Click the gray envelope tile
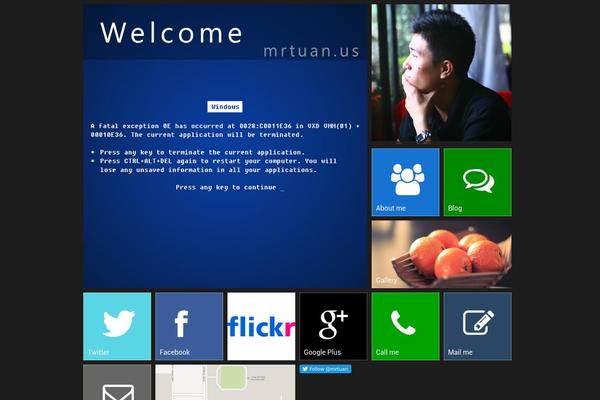This screenshot has width=600, height=400. click(117, 382)
